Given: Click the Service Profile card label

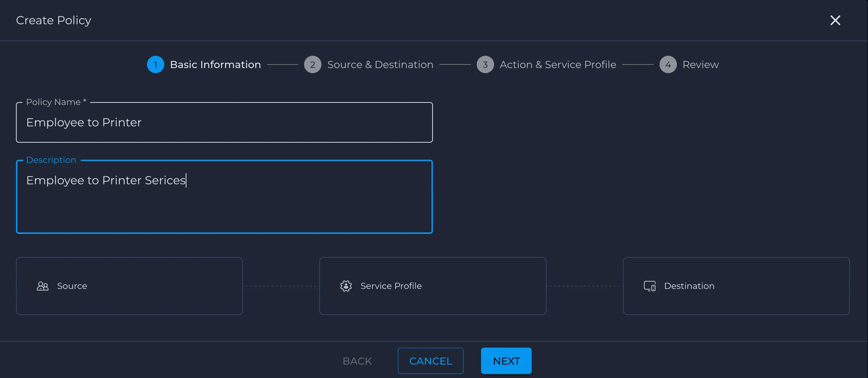Looking at the screenshot, I should (391, 286).
